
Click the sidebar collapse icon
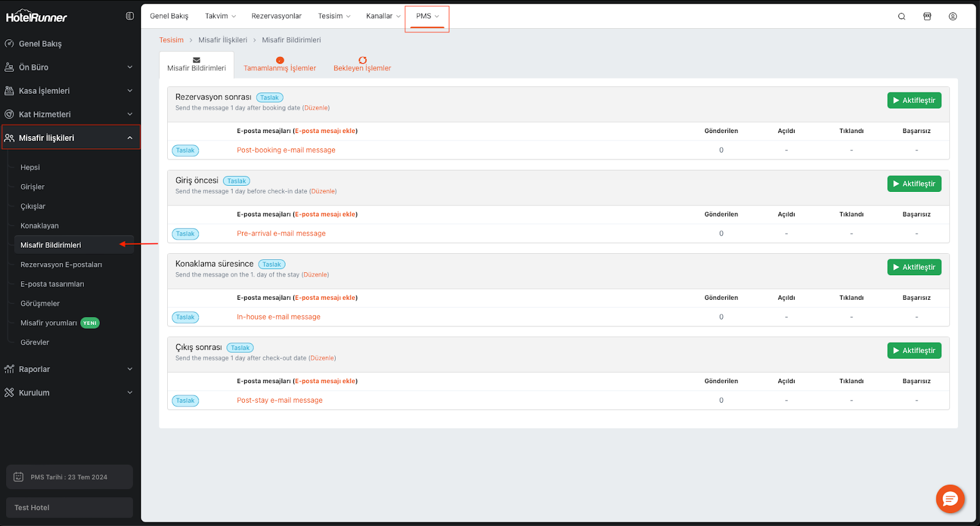pos(130,16)
